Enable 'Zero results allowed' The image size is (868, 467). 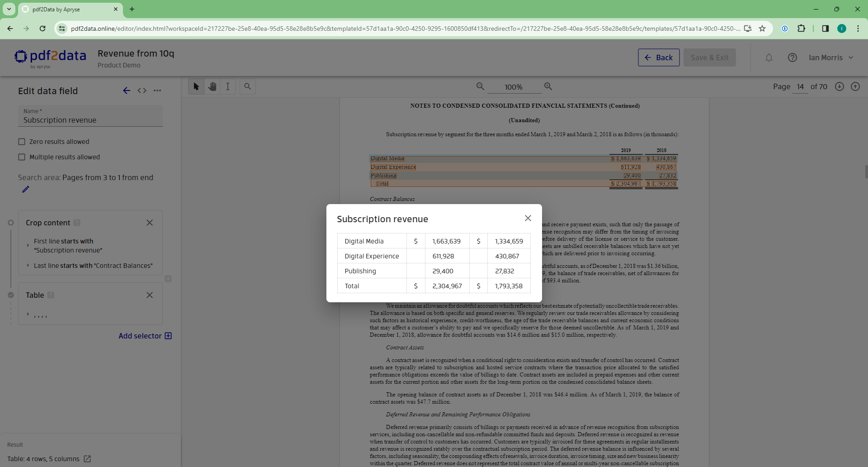coord(21,141)
